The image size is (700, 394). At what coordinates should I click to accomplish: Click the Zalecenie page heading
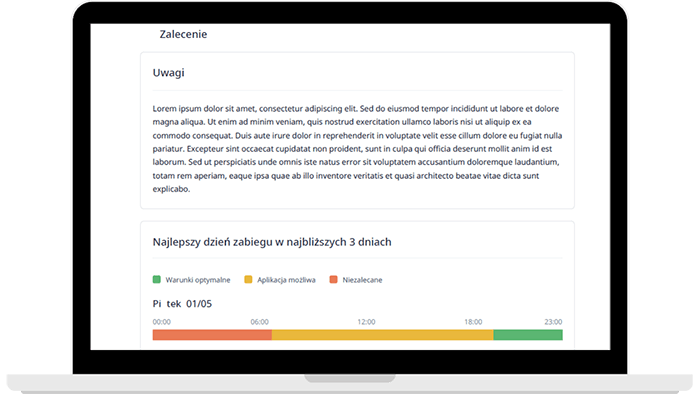(183, 34)
